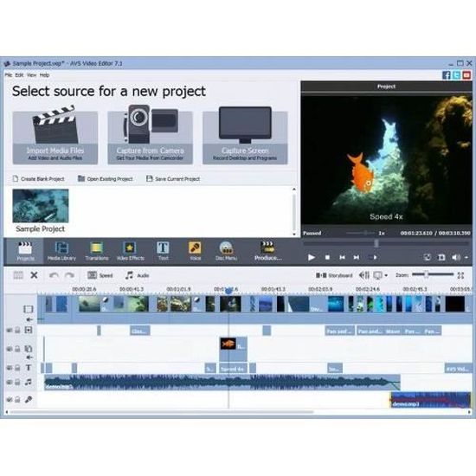The image size is (476, 476).
Task: Mute the main video track audio
Action: 29,319
